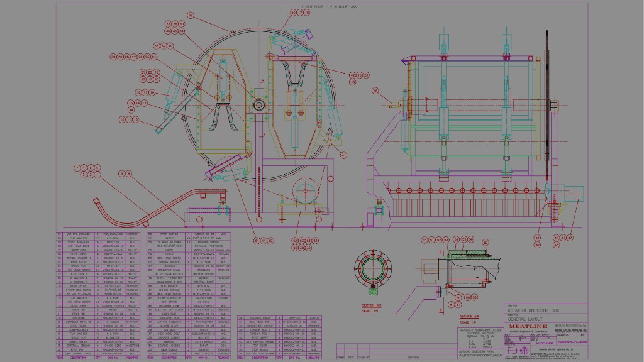Click balloon number 41 beside the drum
644x362 pixels.
[x=343, y=155]
